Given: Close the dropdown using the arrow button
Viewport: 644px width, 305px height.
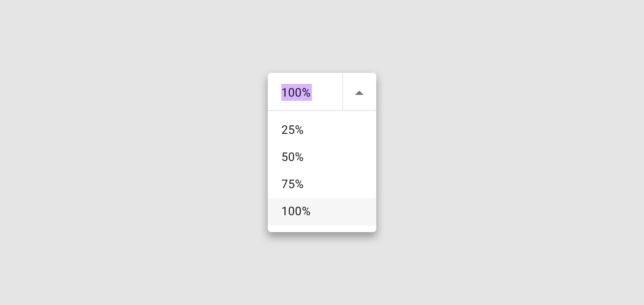Looking at the screenshot, I should (x=359, y=92).
